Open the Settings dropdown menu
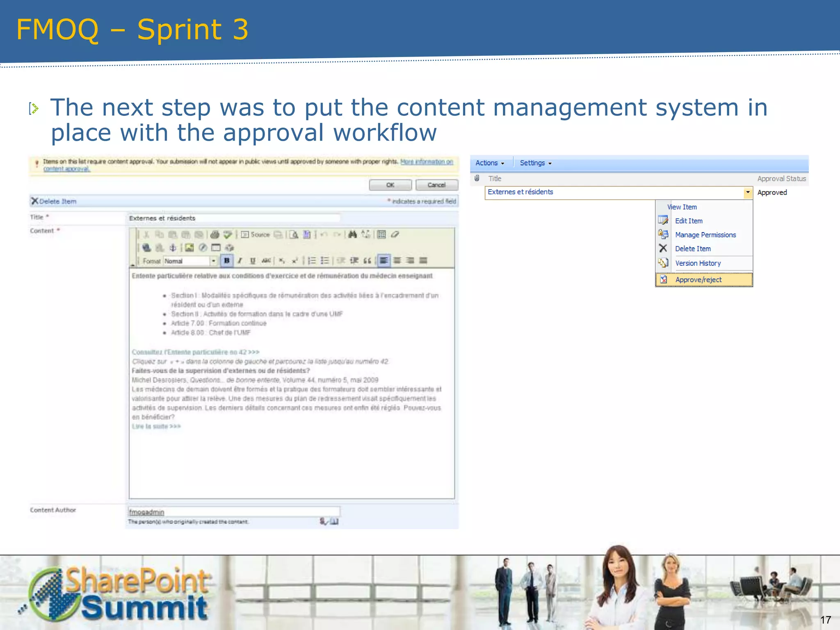840x630 pixels. [536, 163]
